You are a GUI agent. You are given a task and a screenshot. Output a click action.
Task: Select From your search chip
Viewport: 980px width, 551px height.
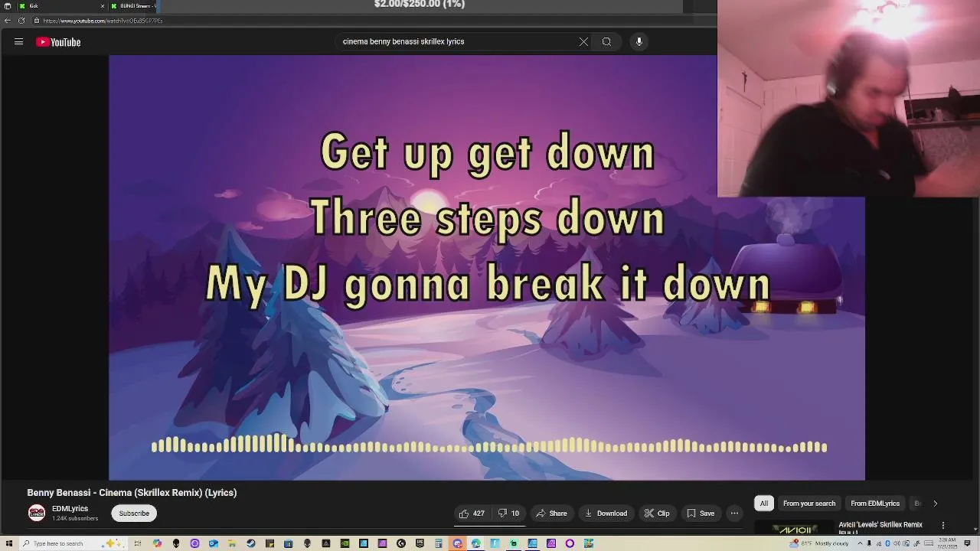(809, 504)
